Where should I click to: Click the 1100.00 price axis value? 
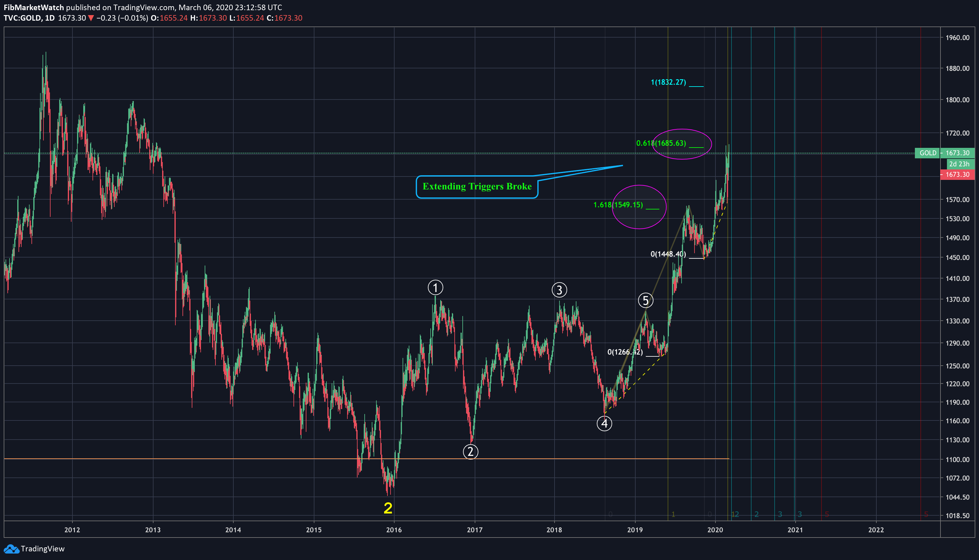[x=957, y=460]
